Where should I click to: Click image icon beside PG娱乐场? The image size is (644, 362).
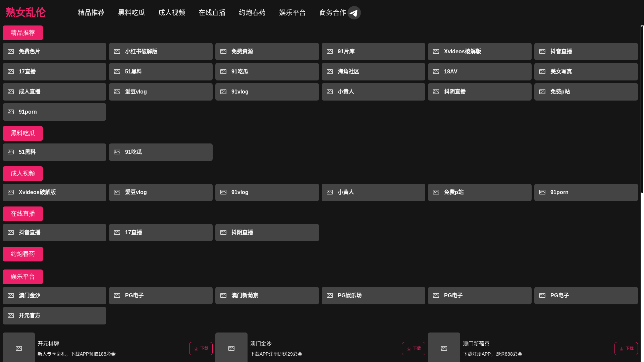330,295
